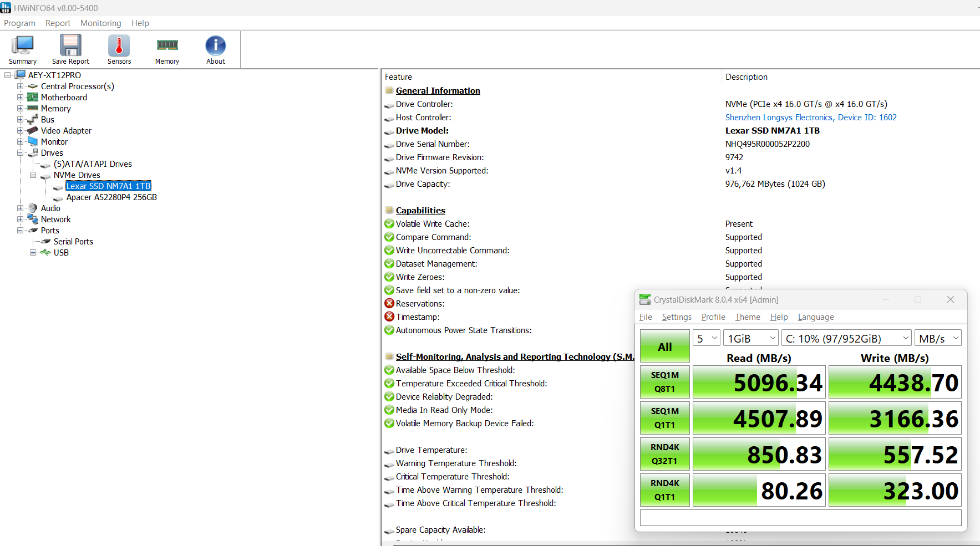Expand the USB tree node

click(33, 252)
